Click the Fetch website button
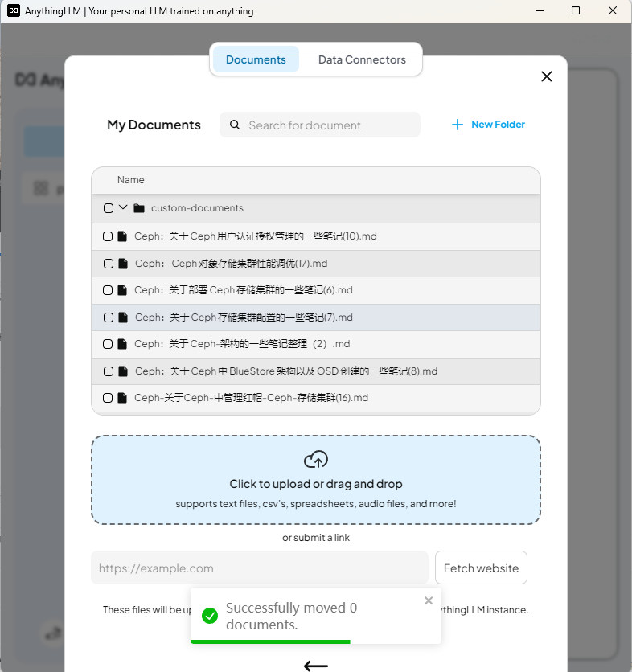632x672 pixels. (481, 568)
